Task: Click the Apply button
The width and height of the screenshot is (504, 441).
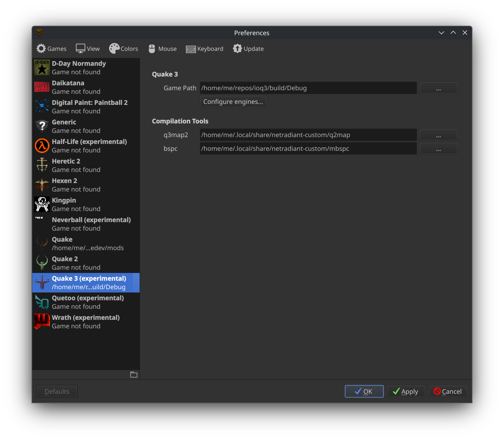Action: (x=406, y=391)
